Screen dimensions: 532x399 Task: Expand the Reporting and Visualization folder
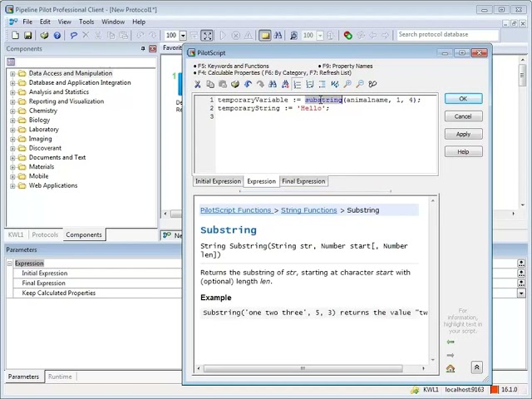(12, 101)
